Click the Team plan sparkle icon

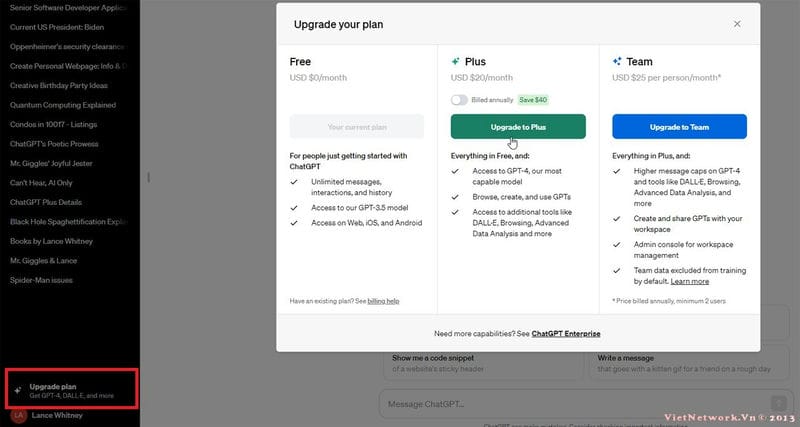[x=617, y=61]
